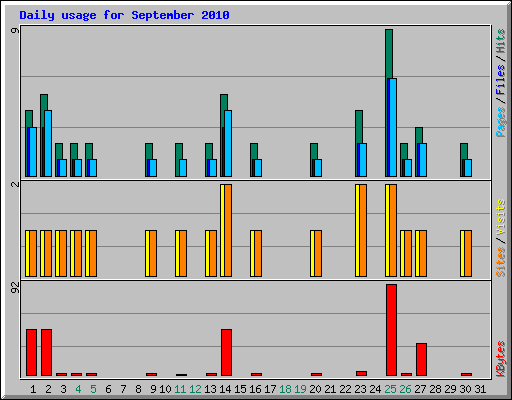Click the x-axis day label '8'
This screenshot has width=512, height=400.
(138, 389)
